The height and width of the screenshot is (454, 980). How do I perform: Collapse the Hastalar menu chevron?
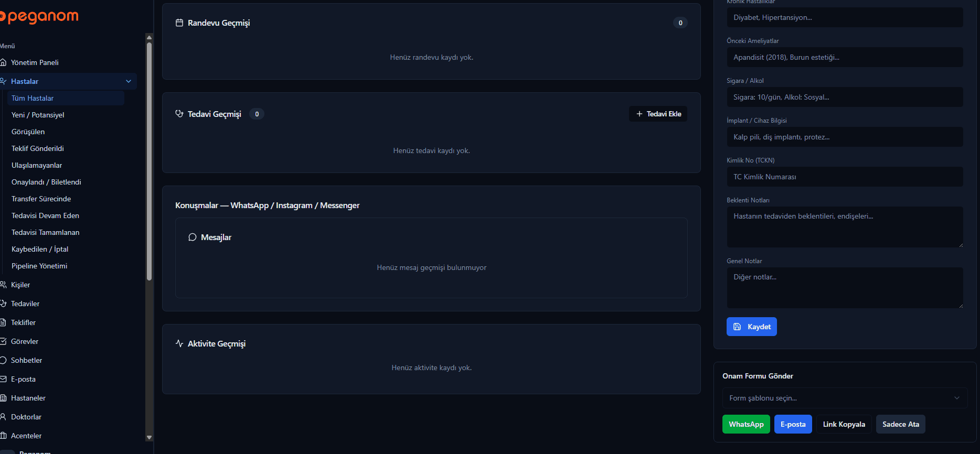pos(129,81)
